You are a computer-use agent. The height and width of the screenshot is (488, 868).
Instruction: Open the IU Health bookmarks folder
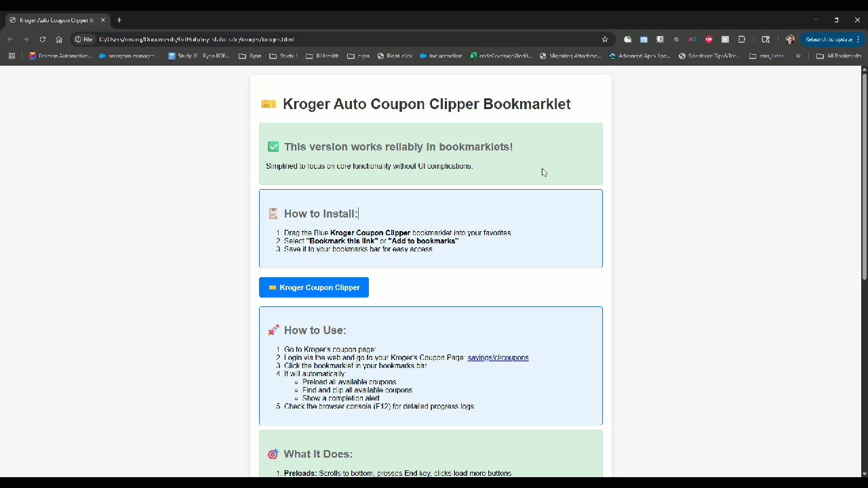pos(322,56)
